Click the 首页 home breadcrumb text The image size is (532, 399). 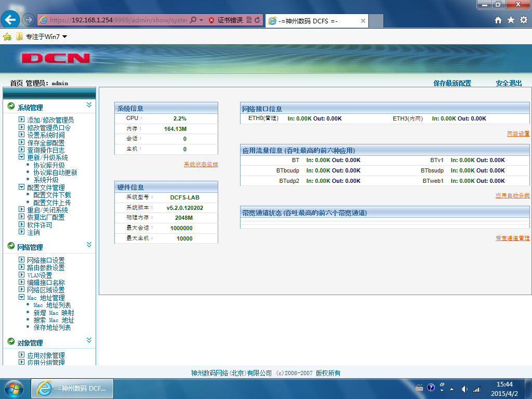(16, 83)
